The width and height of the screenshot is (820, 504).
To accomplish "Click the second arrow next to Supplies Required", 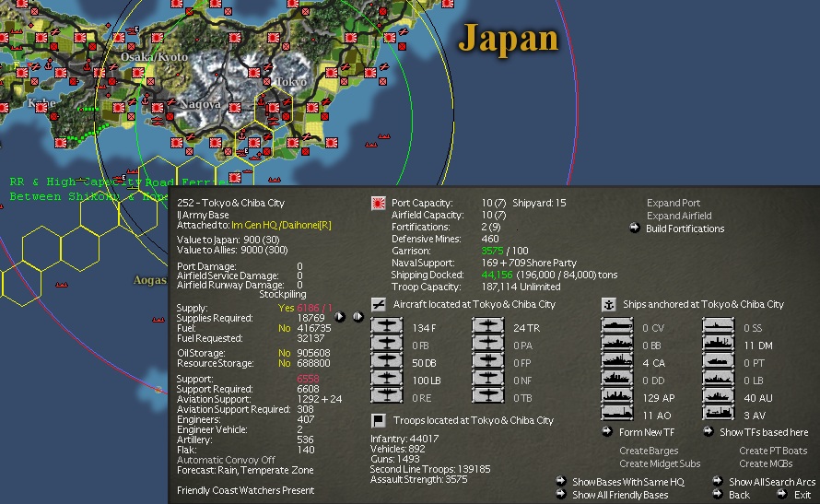I will [x=357, y=317].
